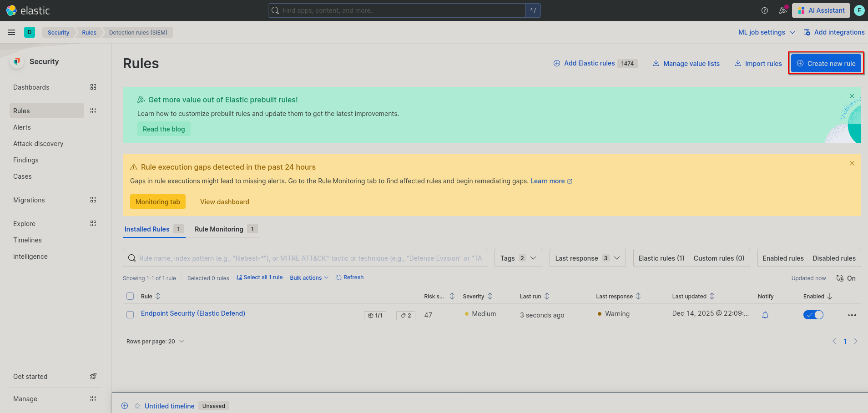The image size is (868, 413).
Task: Click Add Elastic rules link
Action: click(x=595, y=63)
